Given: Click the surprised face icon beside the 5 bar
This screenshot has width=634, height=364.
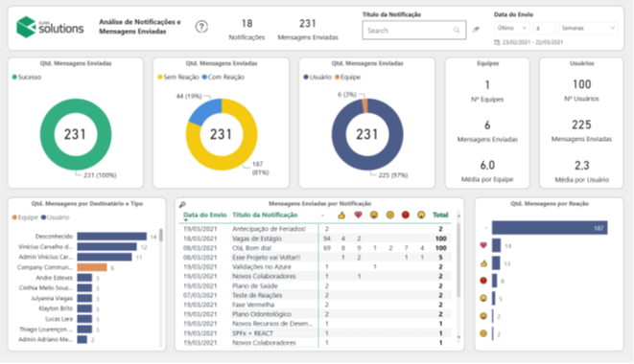Looking at the screenshot, I should [483, 299].
